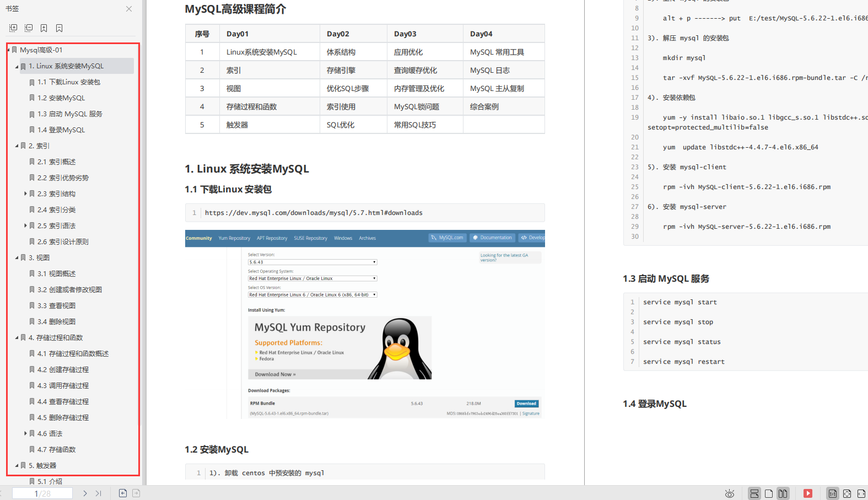Expand 4.6 语法 bookmark
Viewport: 868px width, 500px height.
point(25,434)
